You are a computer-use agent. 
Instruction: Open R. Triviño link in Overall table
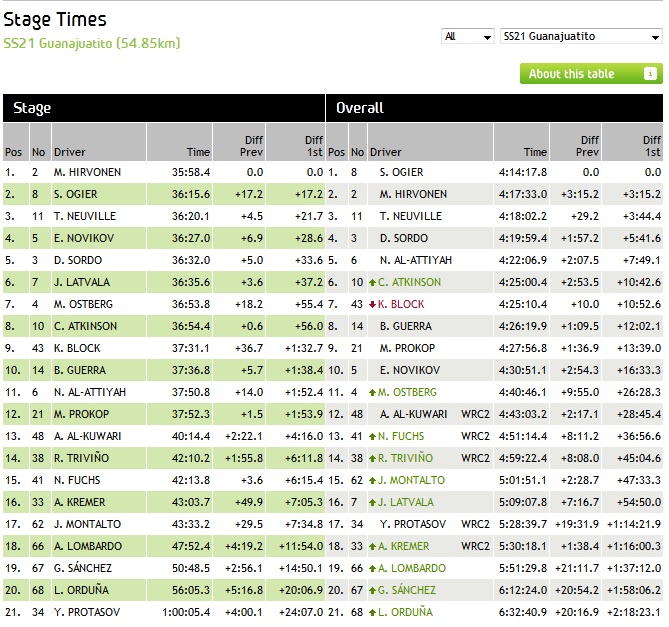(x=409, y=458)
